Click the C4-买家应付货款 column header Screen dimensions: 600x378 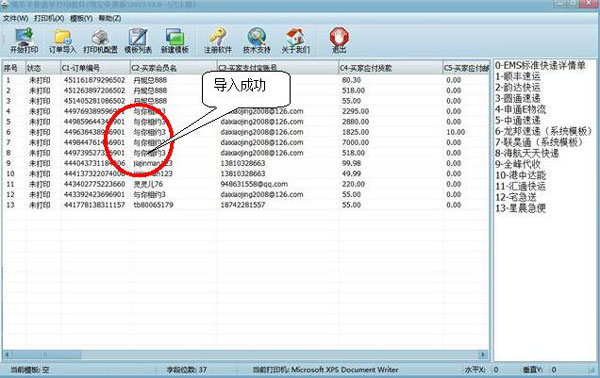(x=390, y=68)
